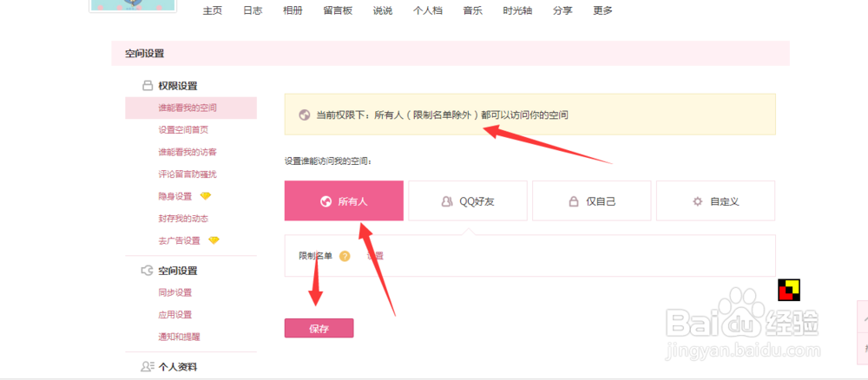Click the 空间设置 page title bar text
The image size is (868, 380).
[144, 54]
